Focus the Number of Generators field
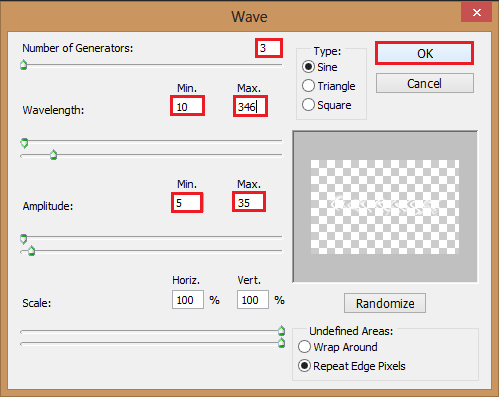 point(269,48)
